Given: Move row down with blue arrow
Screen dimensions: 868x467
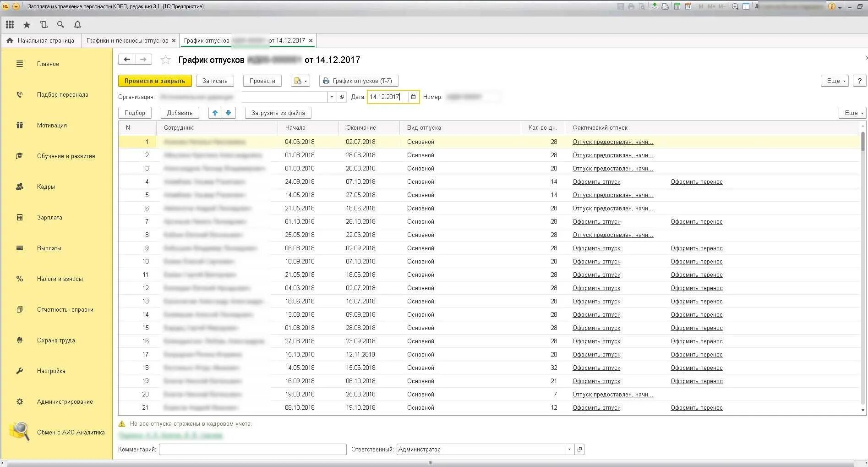Looking at the screenshot, I should tap(229, 113).
